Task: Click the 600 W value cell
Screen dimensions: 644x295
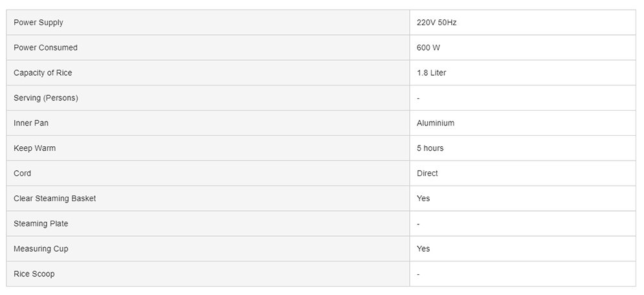Action: tap(428, 48)
